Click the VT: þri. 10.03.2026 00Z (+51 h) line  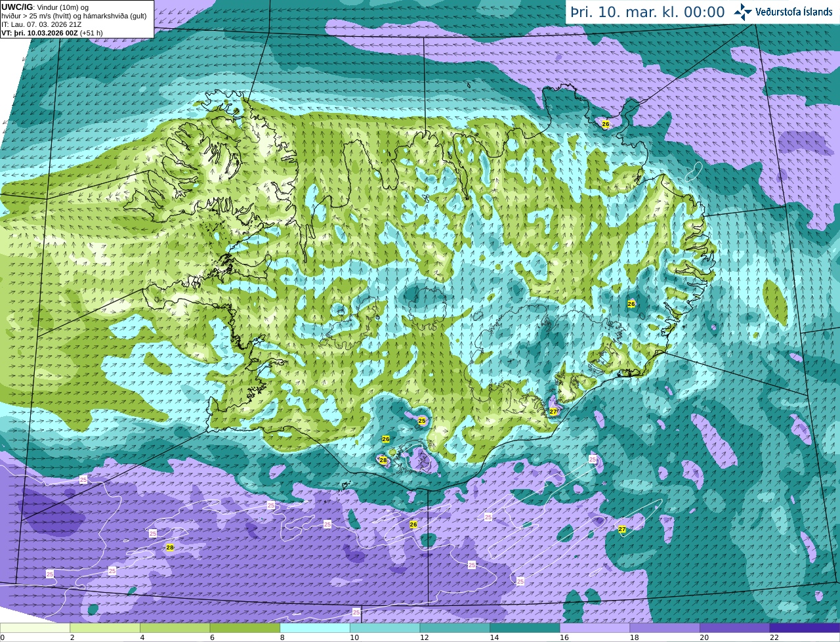(52, 33)
